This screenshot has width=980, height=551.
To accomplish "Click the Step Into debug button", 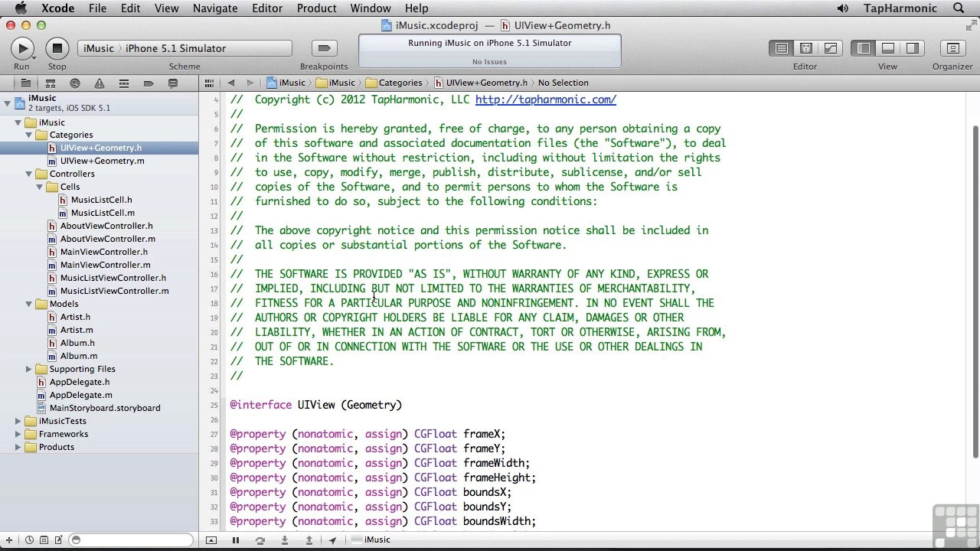I will pos(285,540).
